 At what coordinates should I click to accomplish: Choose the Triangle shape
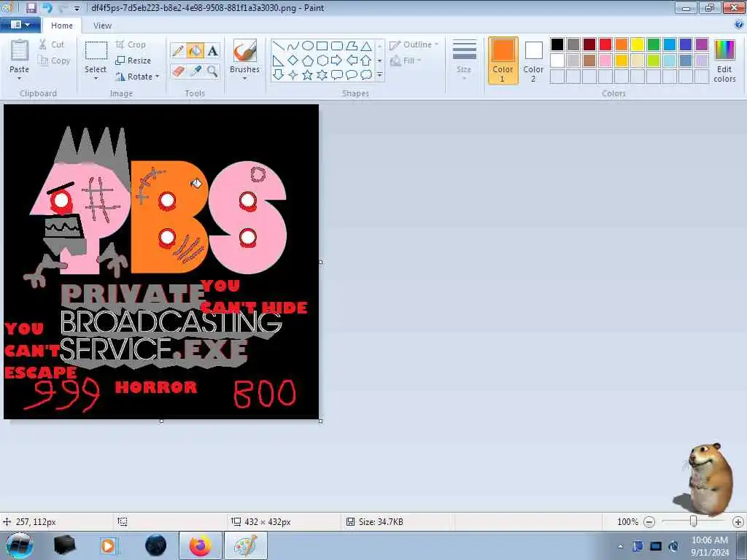(x=366, y=46)
